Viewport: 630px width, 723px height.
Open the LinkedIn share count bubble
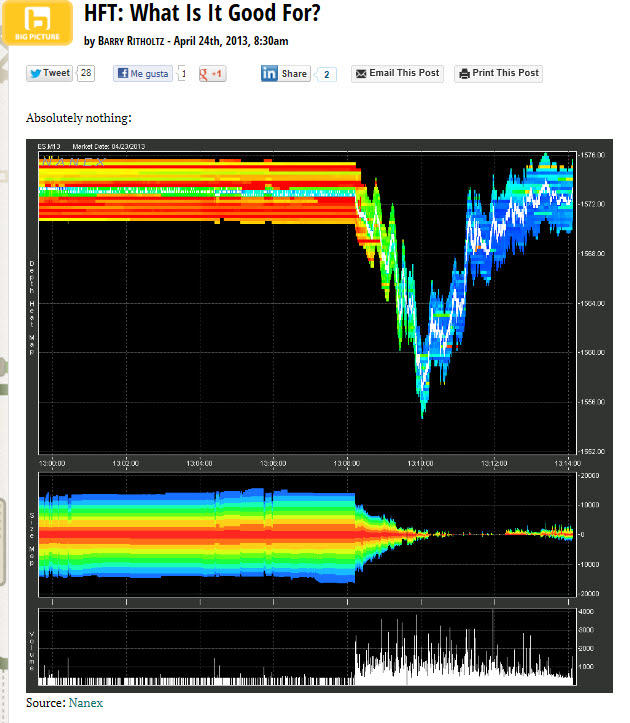coord(328,74)
